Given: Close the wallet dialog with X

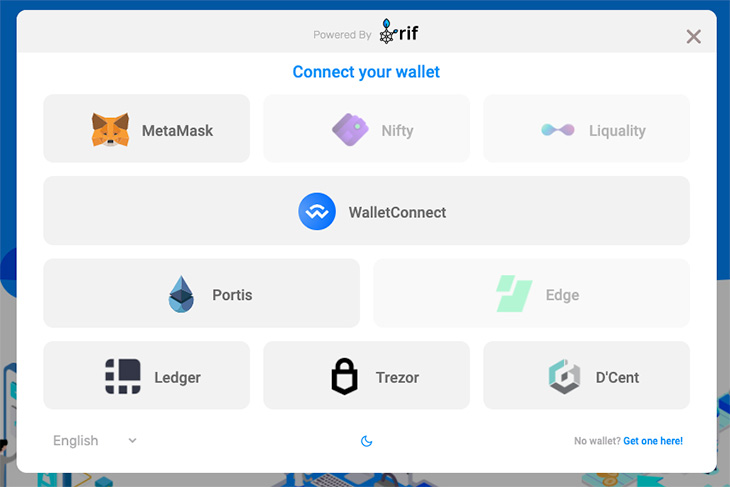Looking at the screenshot, I should (693, 36).
